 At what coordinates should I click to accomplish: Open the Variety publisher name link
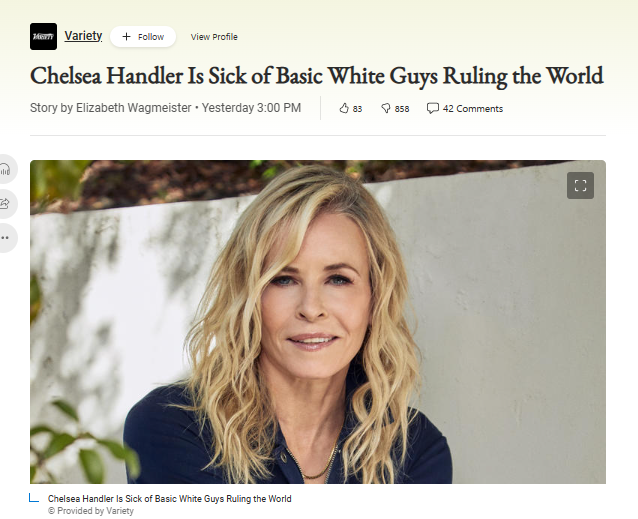(83, 36)
